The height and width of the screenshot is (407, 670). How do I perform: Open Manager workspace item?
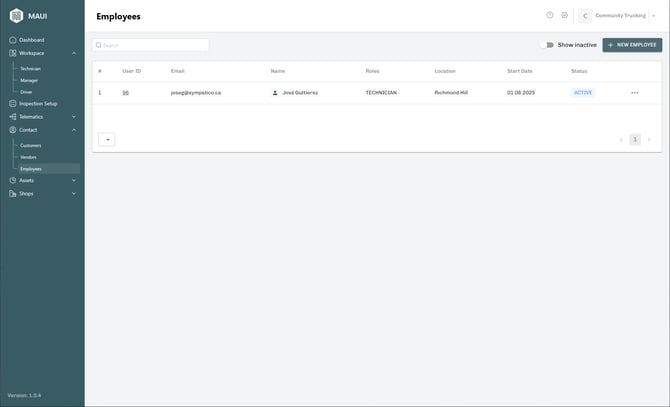tap(29, 80)
